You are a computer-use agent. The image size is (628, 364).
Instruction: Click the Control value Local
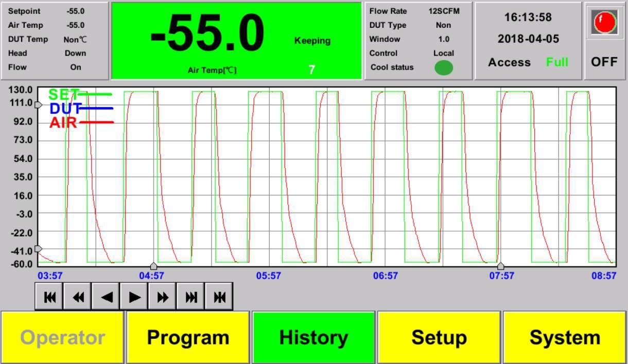tap(444, 53)
